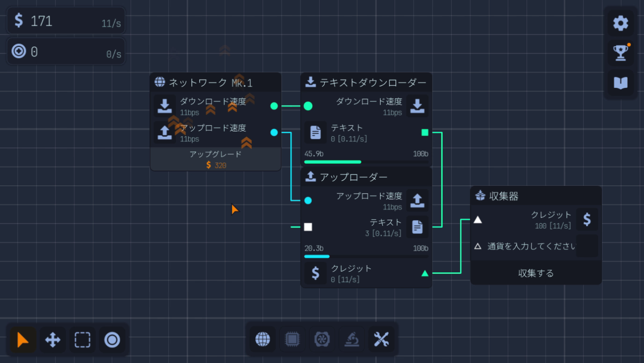Select the circle selection tool
Screen dimensions: 644x363
coord(112,341)
